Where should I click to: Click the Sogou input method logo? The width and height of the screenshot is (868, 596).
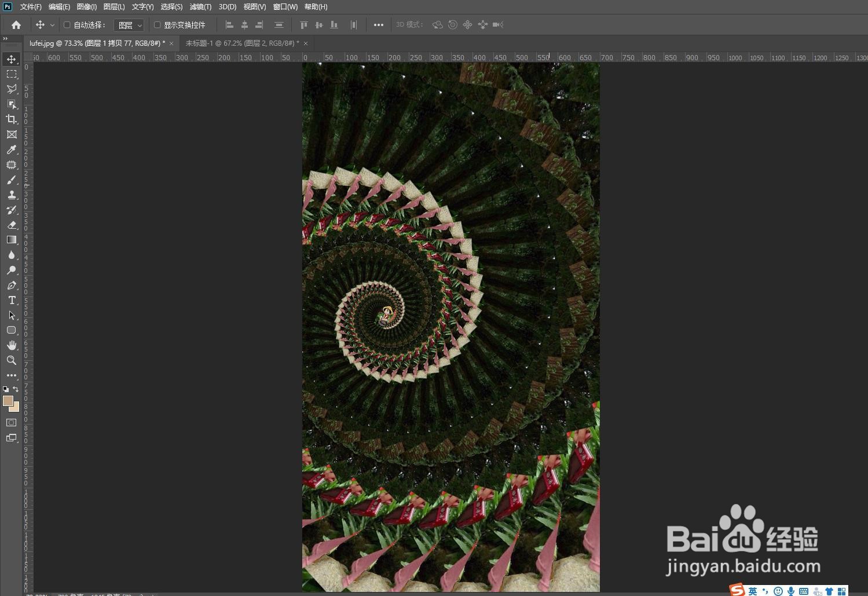pyautogui.click(x=737, y=590)
